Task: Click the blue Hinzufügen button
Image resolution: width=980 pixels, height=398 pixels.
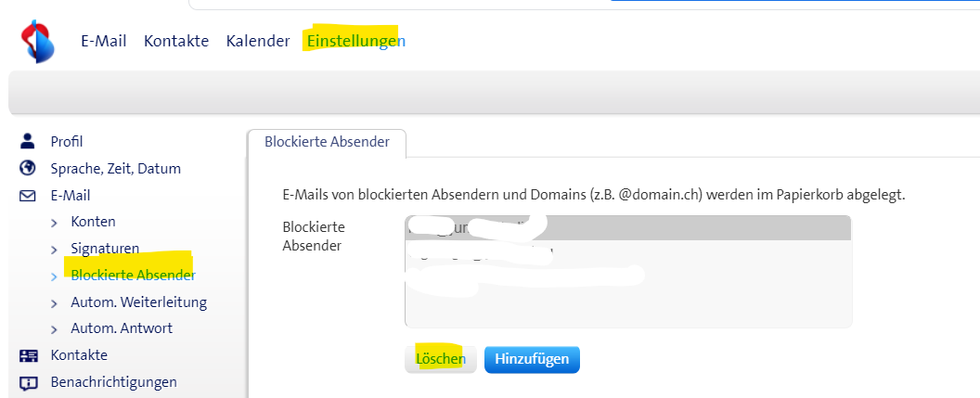Action: click(532, 359)
